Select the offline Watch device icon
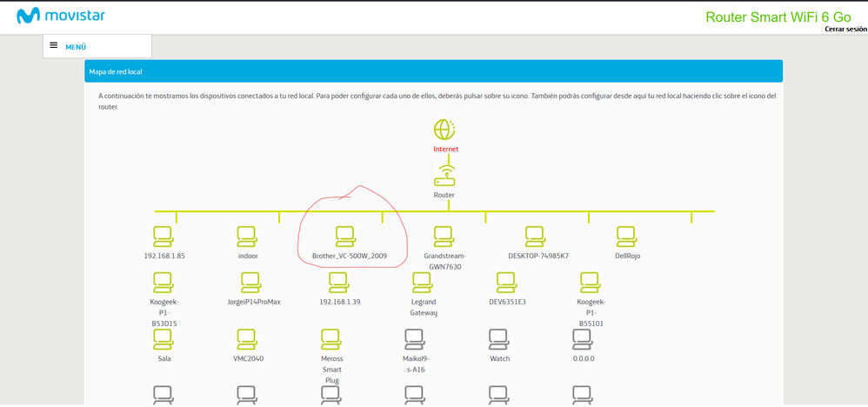 click(x=498, y=338)
